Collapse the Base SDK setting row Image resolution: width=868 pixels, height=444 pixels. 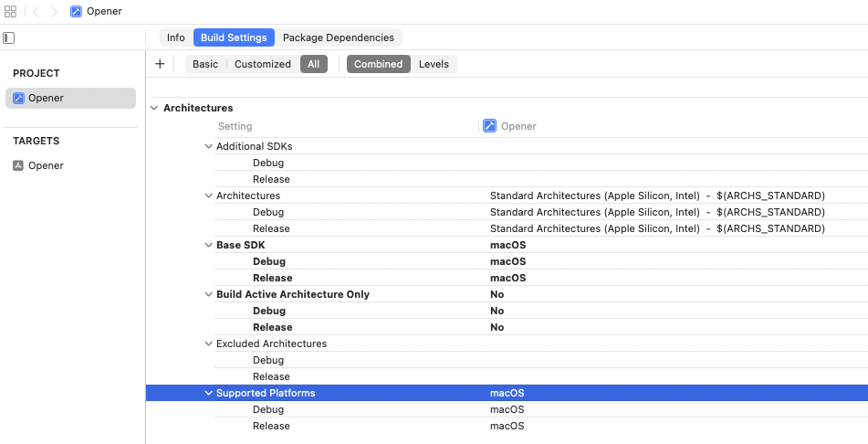208,245
